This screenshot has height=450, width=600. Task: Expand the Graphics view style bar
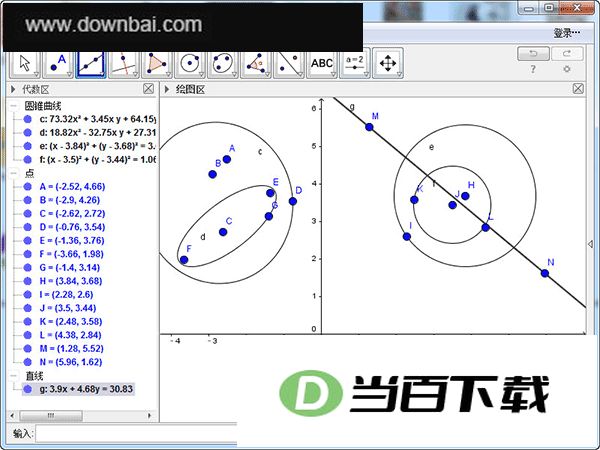[167, 89]
